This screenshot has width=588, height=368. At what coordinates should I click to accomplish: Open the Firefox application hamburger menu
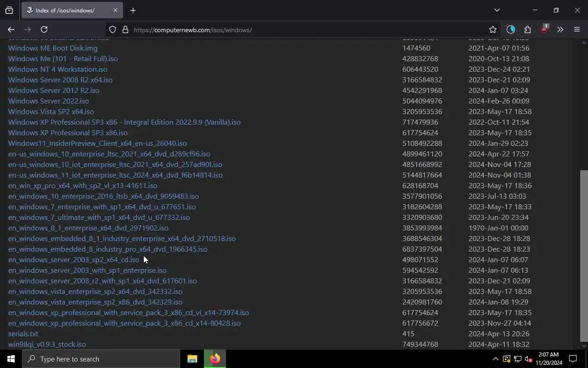click(577, 29)
